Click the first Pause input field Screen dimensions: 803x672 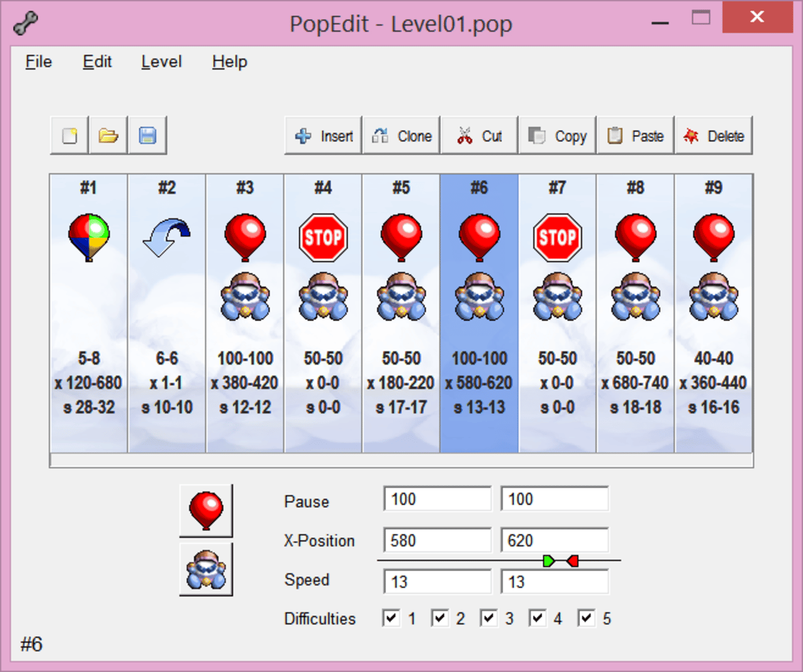tap(437, 499)
